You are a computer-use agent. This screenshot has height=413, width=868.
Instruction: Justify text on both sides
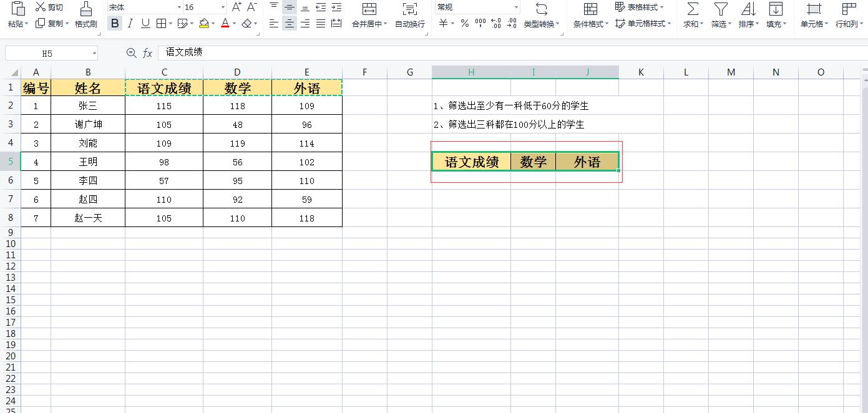[x=321, y=23]
